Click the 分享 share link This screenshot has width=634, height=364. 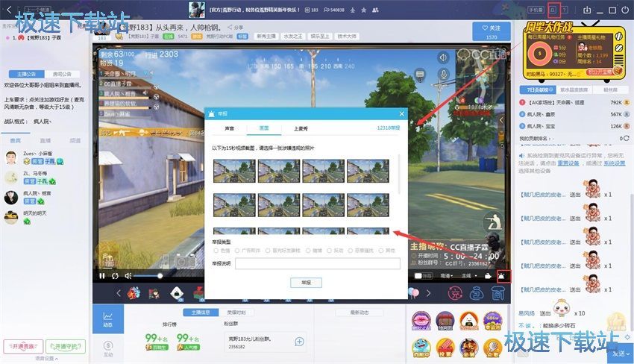click(x=235, y=28)
